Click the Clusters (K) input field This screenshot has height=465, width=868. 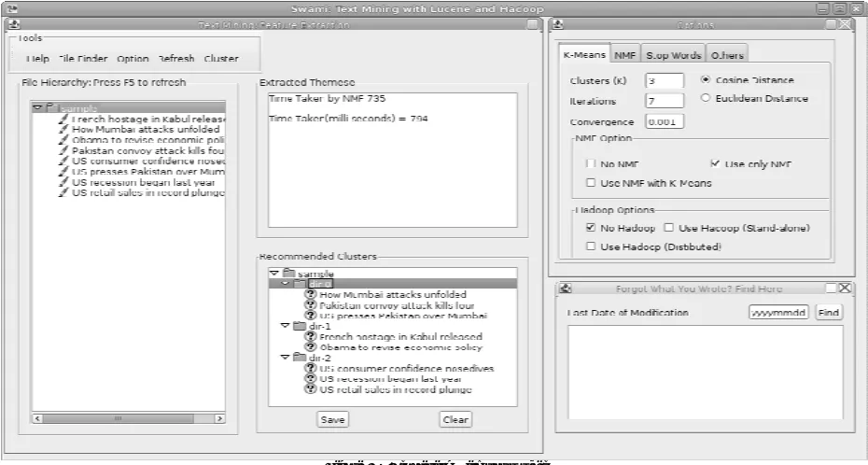pyautogui.click(x=665, y=80)
